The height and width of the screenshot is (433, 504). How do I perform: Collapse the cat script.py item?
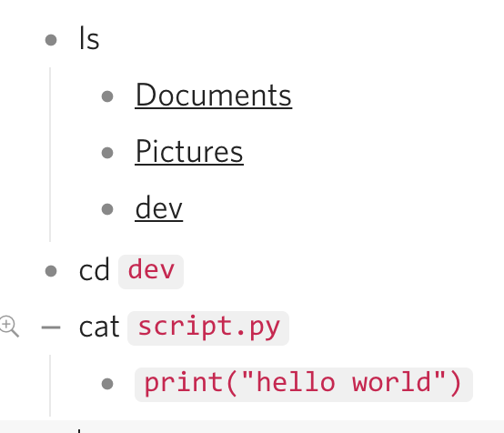click(x=51, y=327)
